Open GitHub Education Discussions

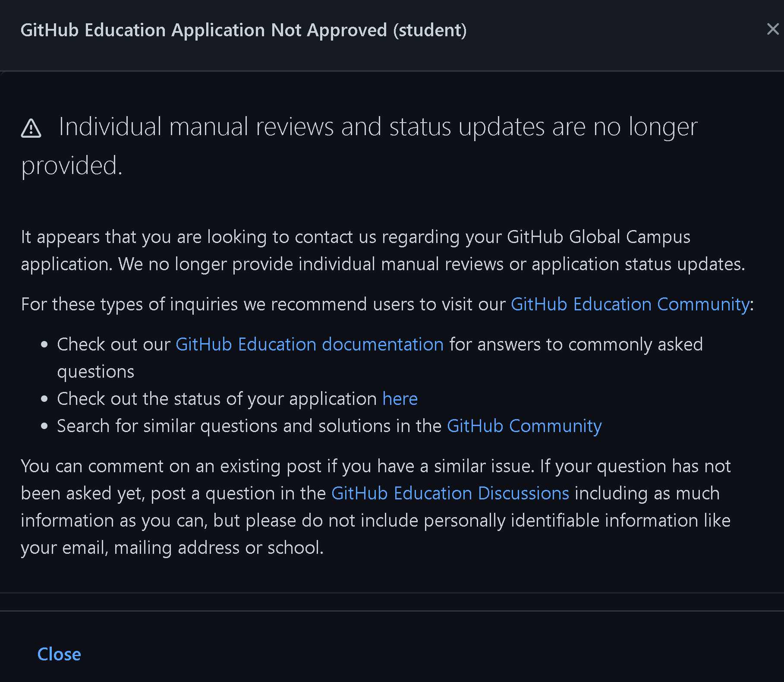[x=450, y=493]
